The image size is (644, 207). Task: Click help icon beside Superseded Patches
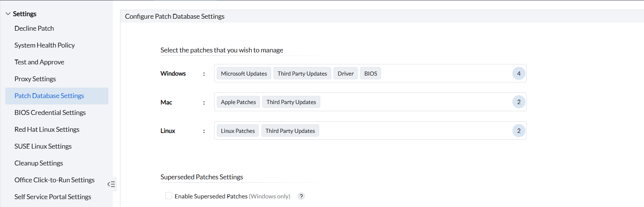click(x=301, y=196)
